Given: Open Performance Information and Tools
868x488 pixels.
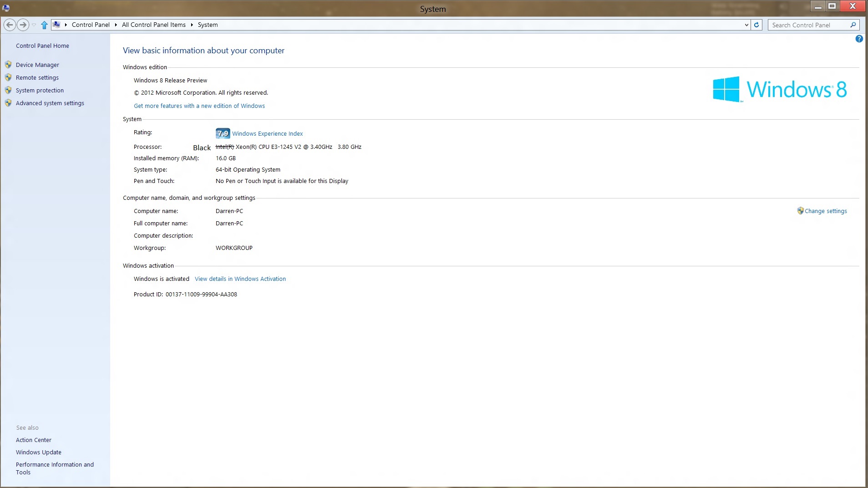Looking at the screenshot, I should 55,468.
